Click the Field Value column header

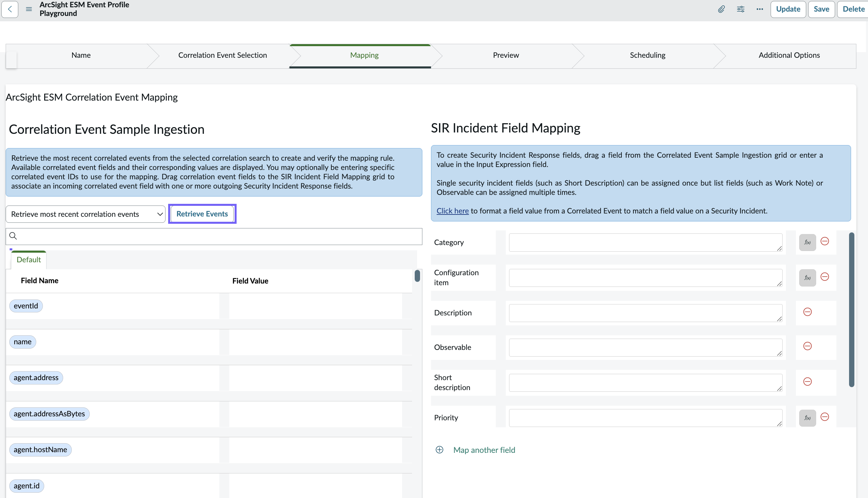click(250, 281)
